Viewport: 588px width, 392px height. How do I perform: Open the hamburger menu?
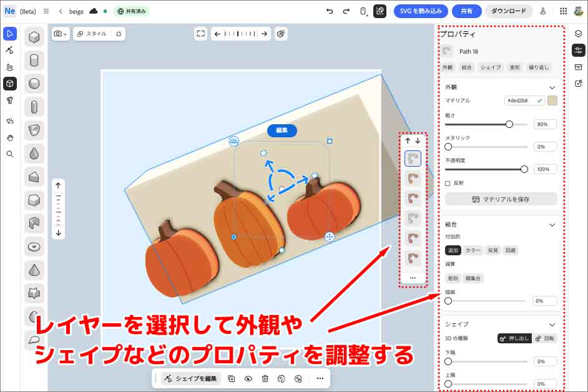coord(47,11)
